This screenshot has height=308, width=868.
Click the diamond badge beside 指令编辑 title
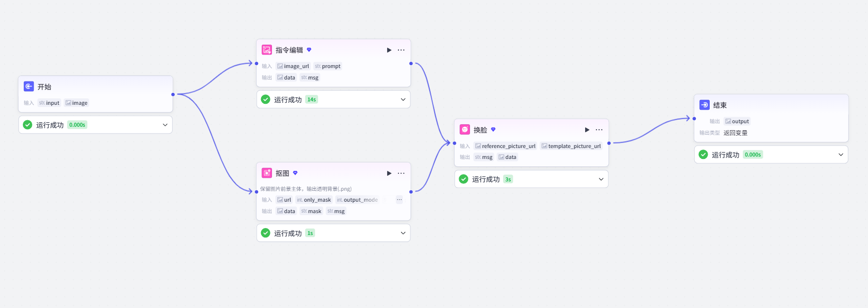pos(309,50)
